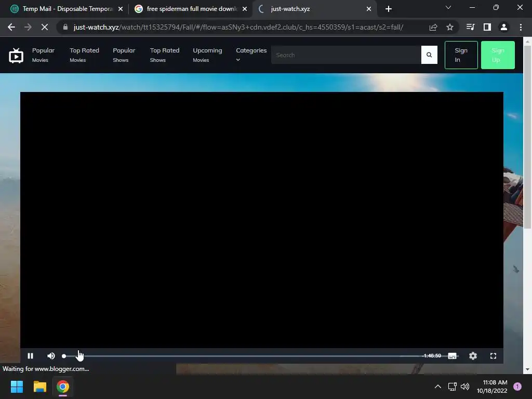Open Popular Movies page

tap(43, 55)
